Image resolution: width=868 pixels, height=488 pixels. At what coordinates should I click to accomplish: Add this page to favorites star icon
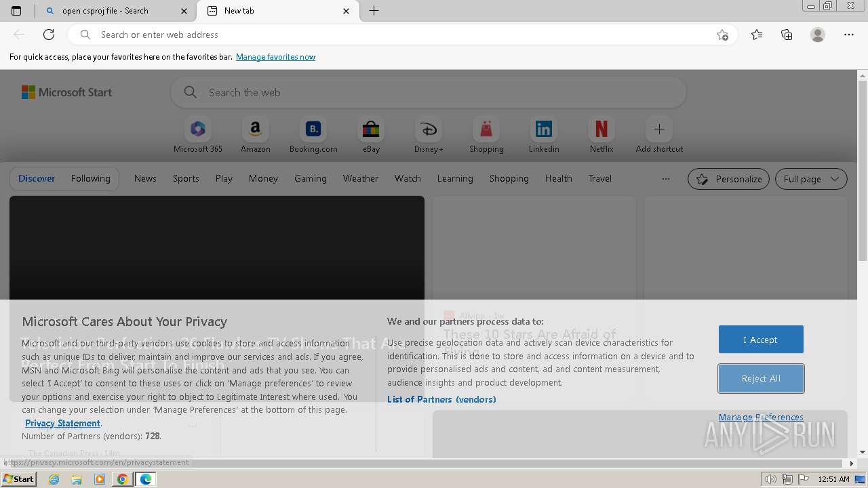[x=722, y=35]
